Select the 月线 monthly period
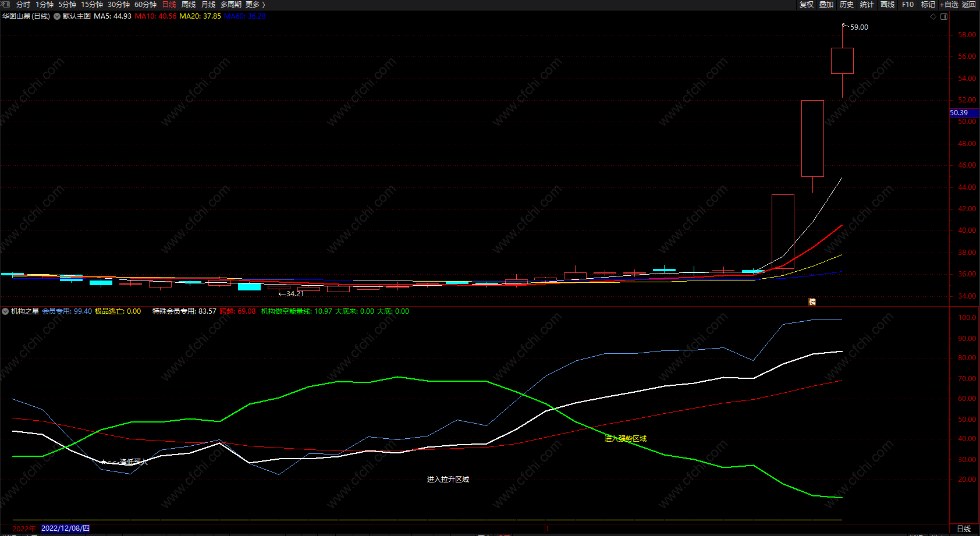980x536 pixels. (208, 5)
